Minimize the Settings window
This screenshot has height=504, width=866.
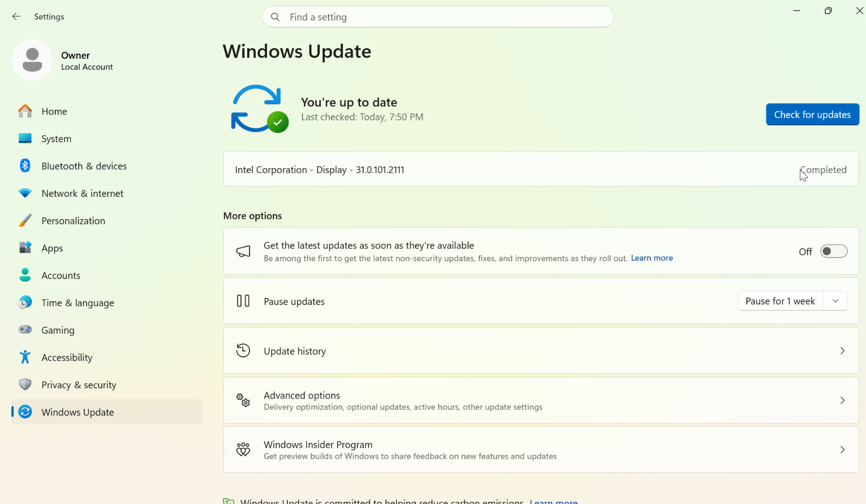(797, 11)
